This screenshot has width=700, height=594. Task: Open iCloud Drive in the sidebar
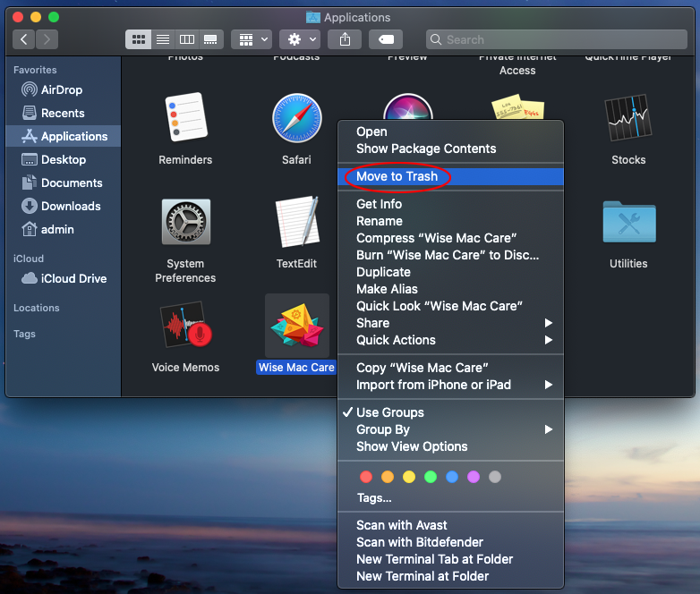click(x=64, y=278)
